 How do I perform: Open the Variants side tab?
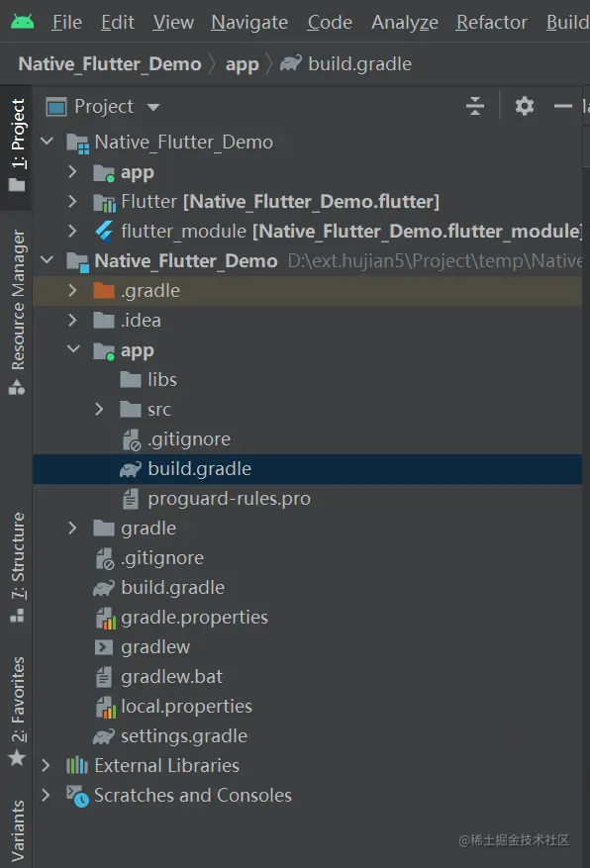coord(17,831)
